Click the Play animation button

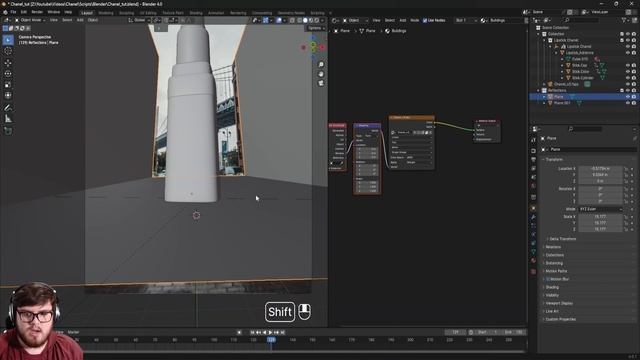(270, 333)
